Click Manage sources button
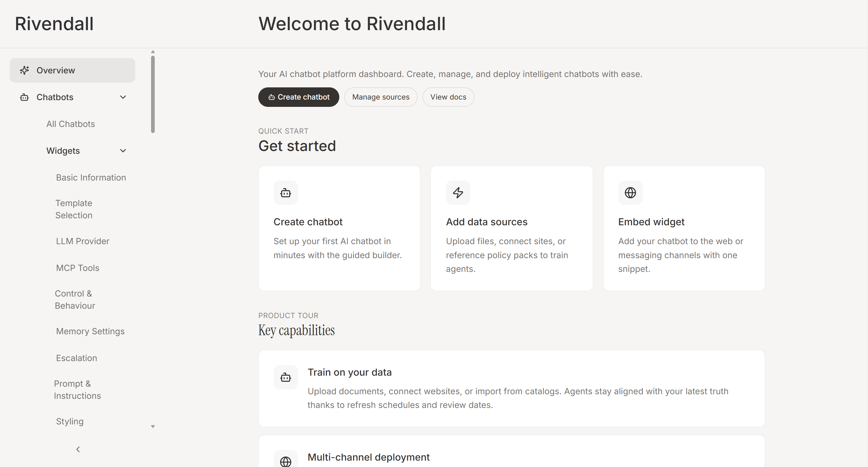Image resolution: width=868 pixels, height=467 pixels. (x=380, y=97)
